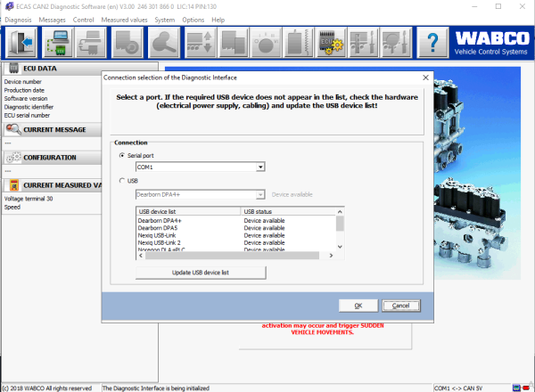Click the device list vertical scrollbar down arrow
The width and height of the screenshot is (535, 392).
coord(340,247)
